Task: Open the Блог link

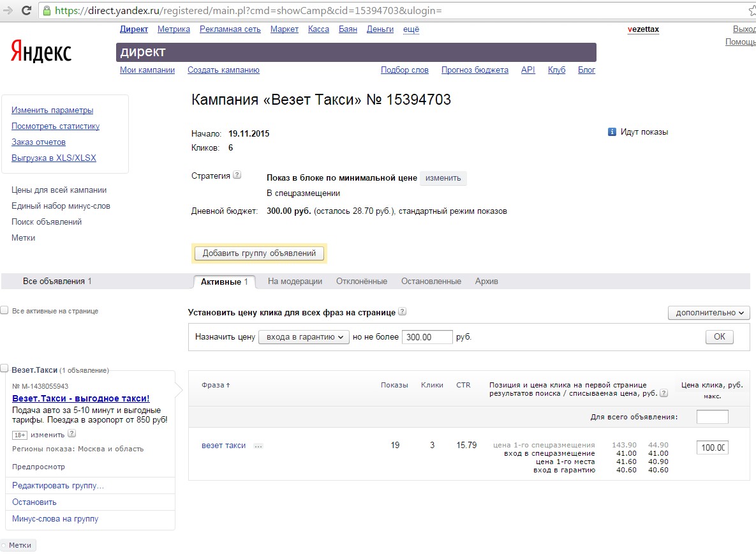Action: pos(586,70)
